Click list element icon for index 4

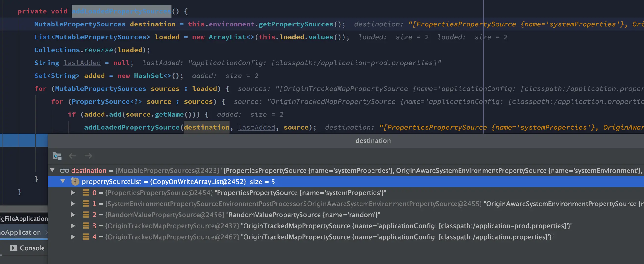coord(86,237)
